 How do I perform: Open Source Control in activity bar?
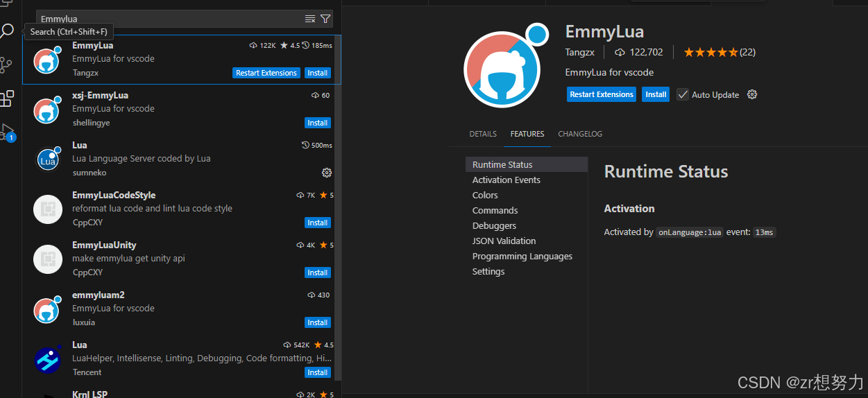[7, 65]
